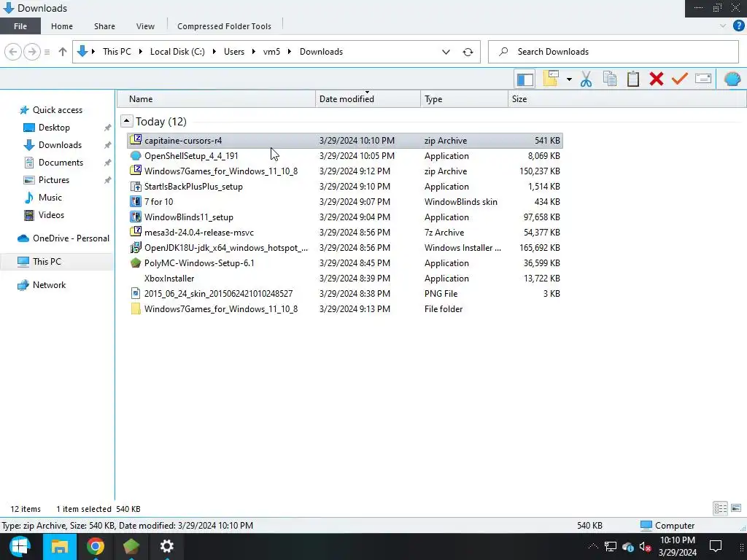Click Users in the address breadcrumb
Viewport: 747px width, 560px height.
pos(234,52)
